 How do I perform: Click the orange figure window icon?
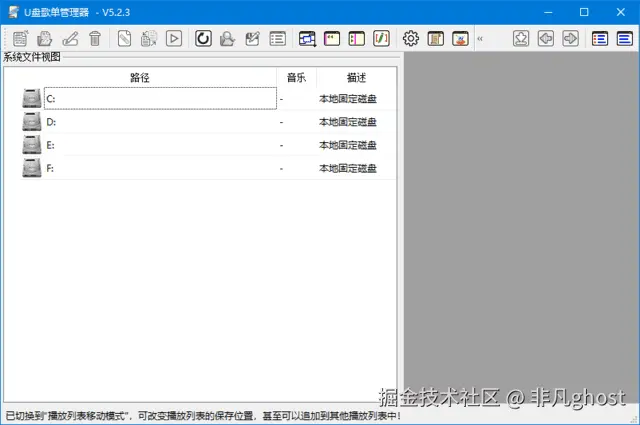[x=460, y=39]
